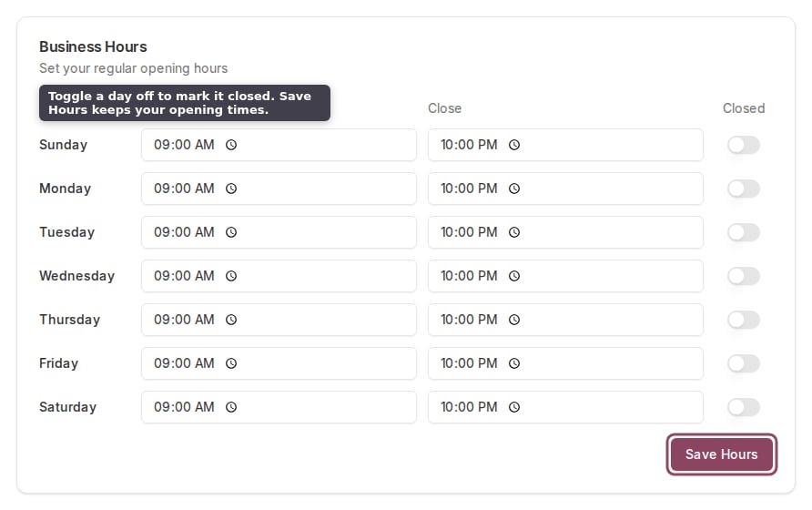The height and width of the screenshot is (510, 812).
Task: Open the clock picker for Thursday close time
Action: point(513,320)
